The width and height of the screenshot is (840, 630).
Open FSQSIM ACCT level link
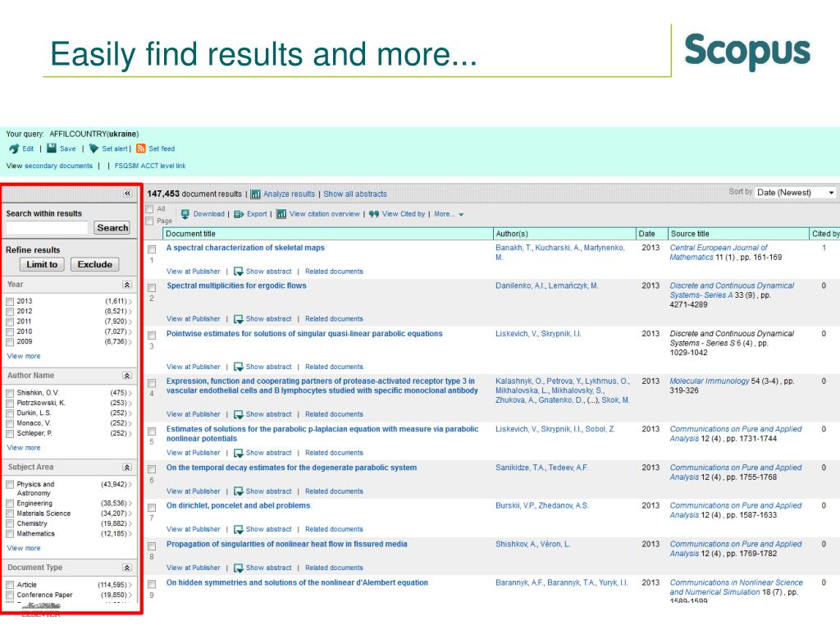(x=150, y=166)
